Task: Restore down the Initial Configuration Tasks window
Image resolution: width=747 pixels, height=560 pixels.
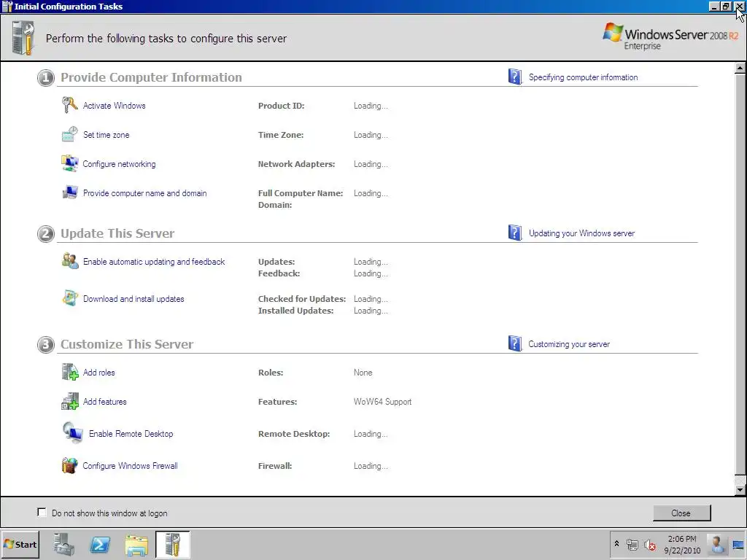Action: [x=725, y=6]
